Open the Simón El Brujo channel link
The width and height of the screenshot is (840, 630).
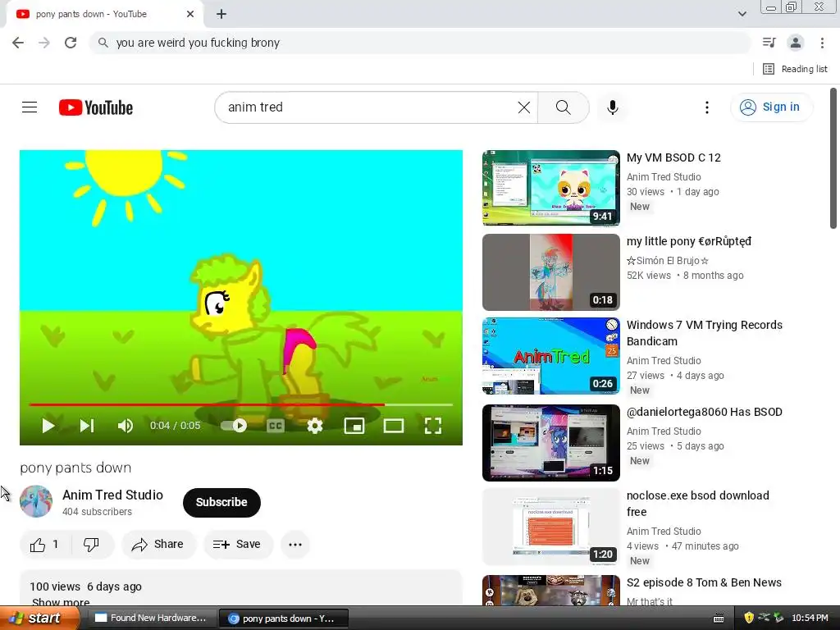668,261
